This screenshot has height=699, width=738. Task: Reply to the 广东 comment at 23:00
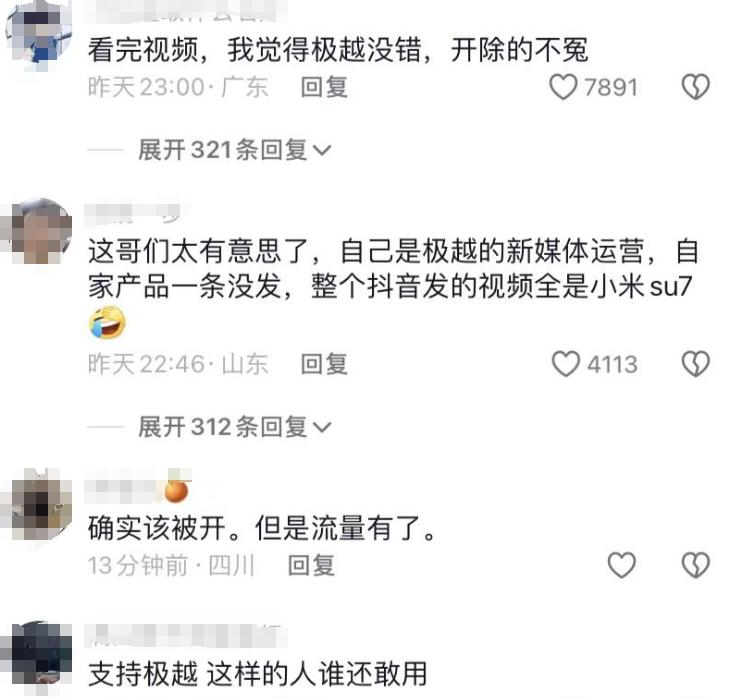324,87
